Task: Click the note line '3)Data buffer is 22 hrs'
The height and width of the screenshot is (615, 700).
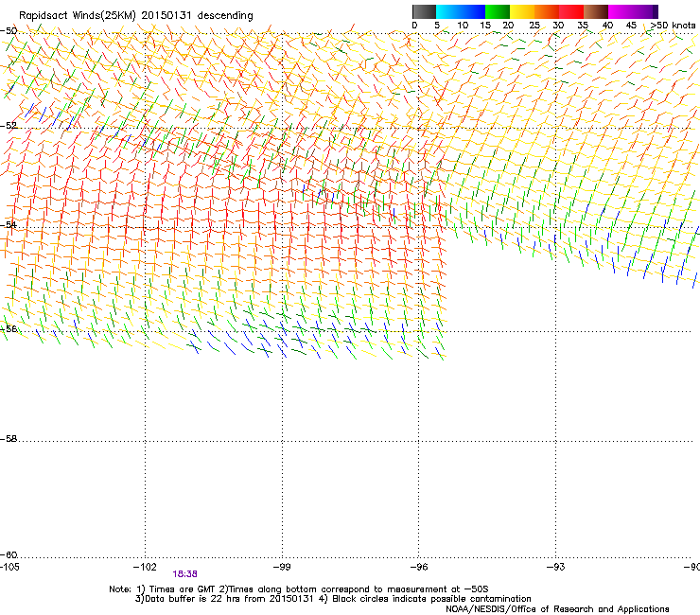Action: point(333,599)
